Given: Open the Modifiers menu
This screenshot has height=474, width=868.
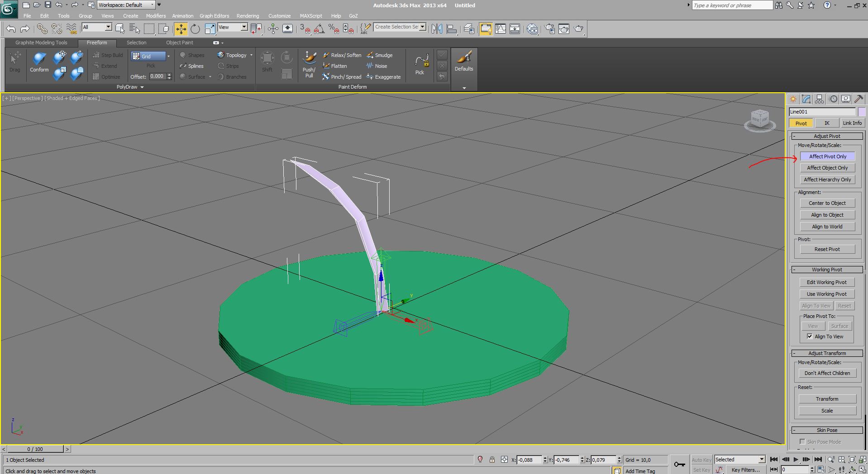Looking at the screenshot, I should 156,16.
